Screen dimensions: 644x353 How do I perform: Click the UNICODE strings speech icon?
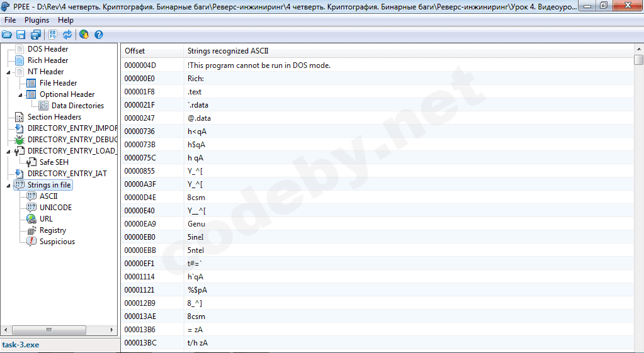coord(31,207)
